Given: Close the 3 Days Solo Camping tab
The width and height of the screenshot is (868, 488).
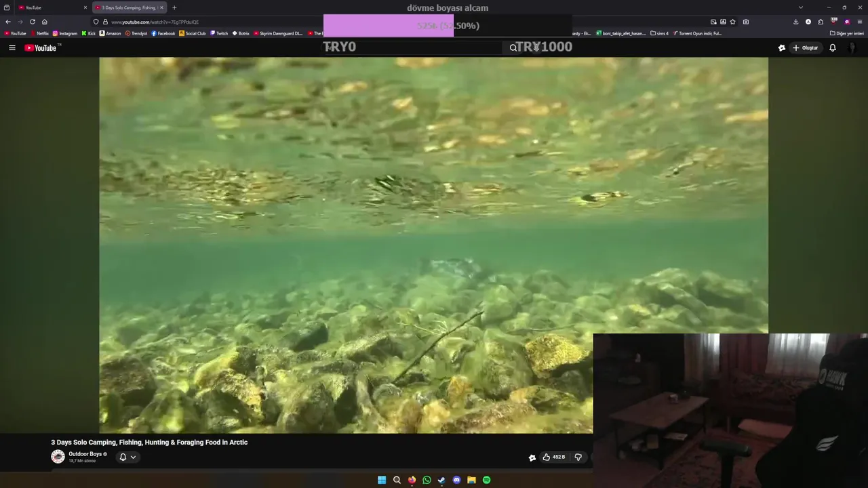Looking at the screenshot, I should (161, 7).
